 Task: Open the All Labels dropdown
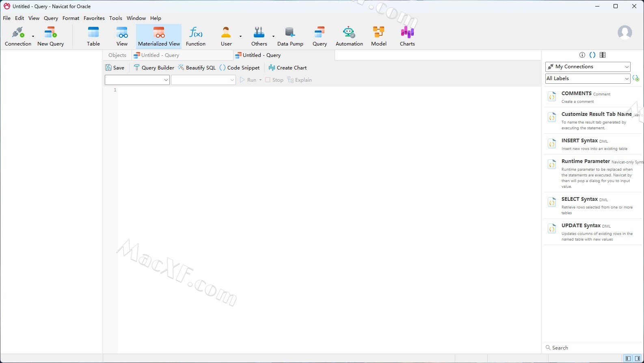(x=588, y=78)
